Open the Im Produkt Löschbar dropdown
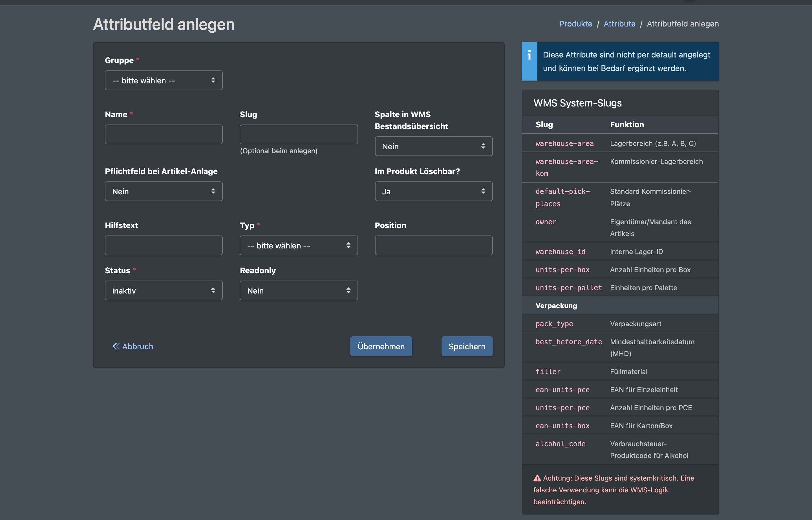This screenshot has width=812, height=520. tap(434, 192)
